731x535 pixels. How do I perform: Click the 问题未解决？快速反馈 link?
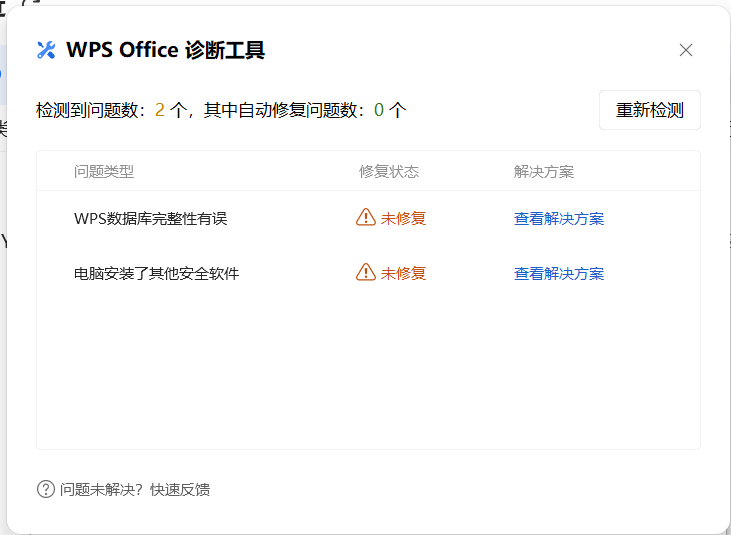tap(135, 490)
